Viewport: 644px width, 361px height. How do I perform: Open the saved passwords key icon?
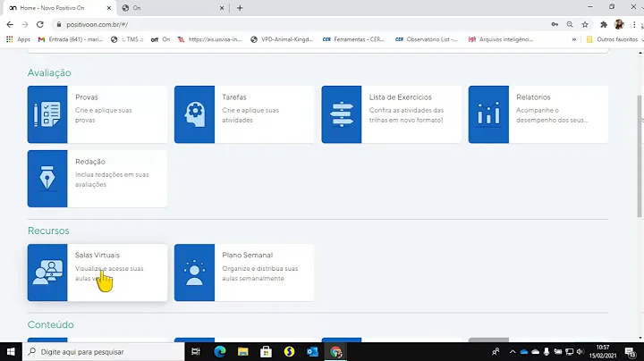click(x=555, y=25)
